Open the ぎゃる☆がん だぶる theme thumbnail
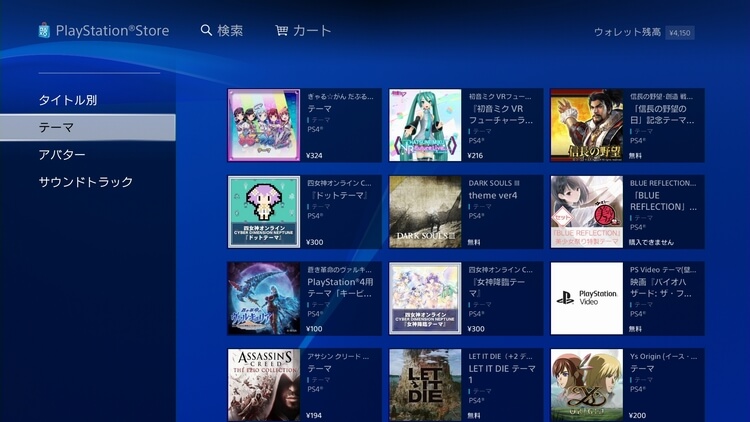Image resolution: width=750 pixels, height=422 pixels. (x=264, y=125)
